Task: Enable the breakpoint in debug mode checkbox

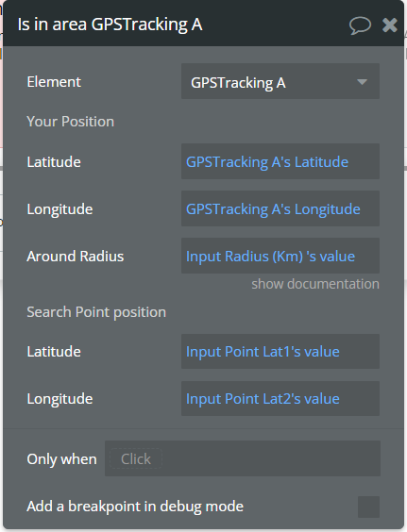Action: pos(368,507)
